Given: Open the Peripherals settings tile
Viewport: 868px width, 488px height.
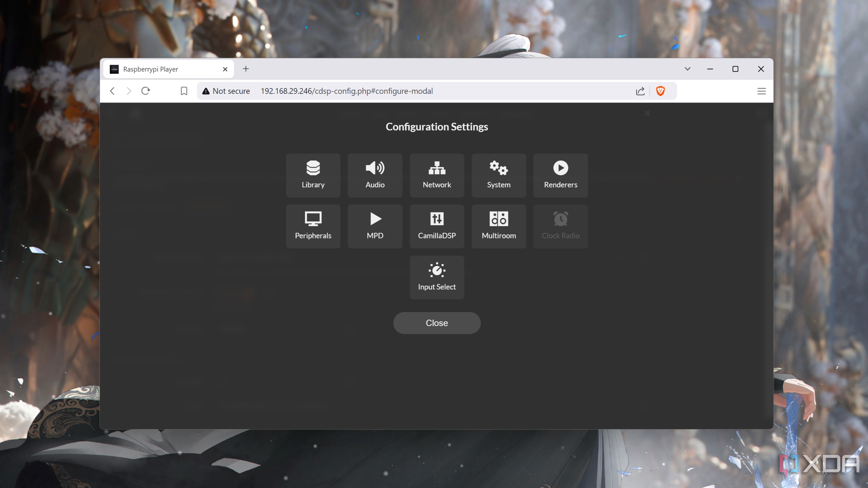Looking at the screenshot, I should pyautogui.click(x=313, y=226).
